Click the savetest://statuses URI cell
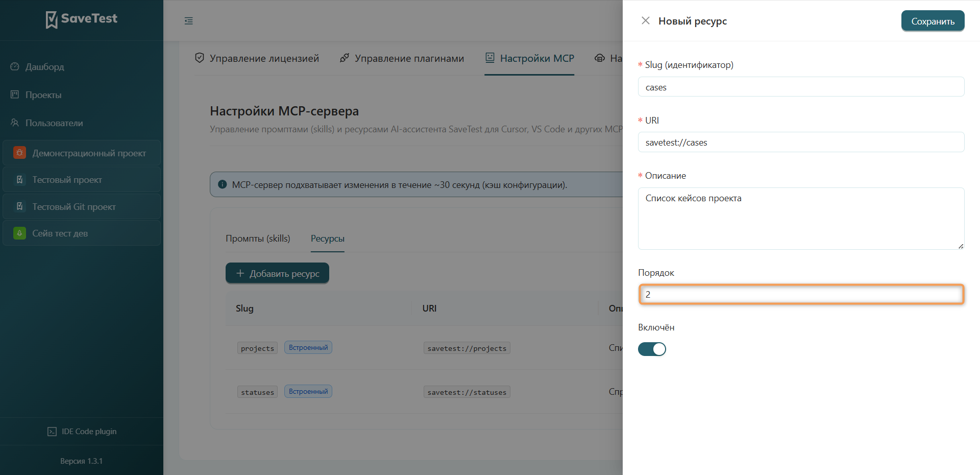 tap(467, 392)
